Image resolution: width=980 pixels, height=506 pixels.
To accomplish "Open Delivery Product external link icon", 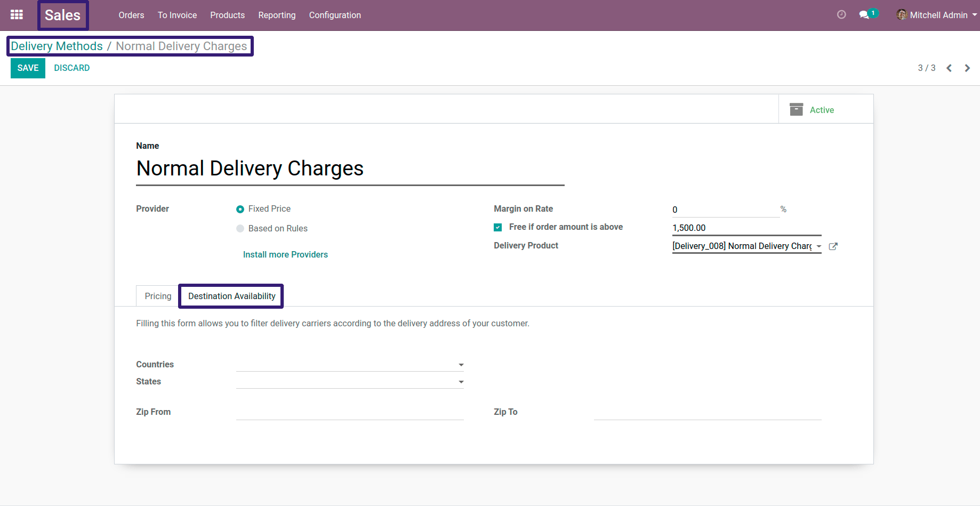I will (833, 246).
